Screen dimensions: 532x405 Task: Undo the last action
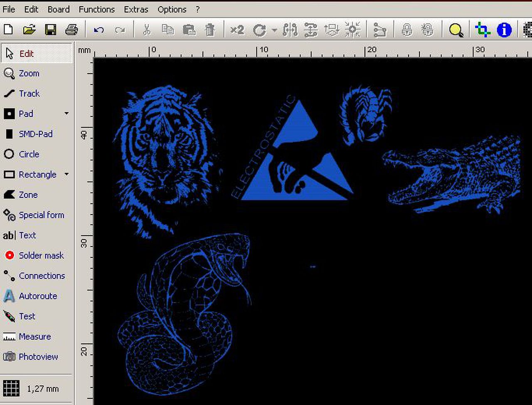tap(99, 30)
